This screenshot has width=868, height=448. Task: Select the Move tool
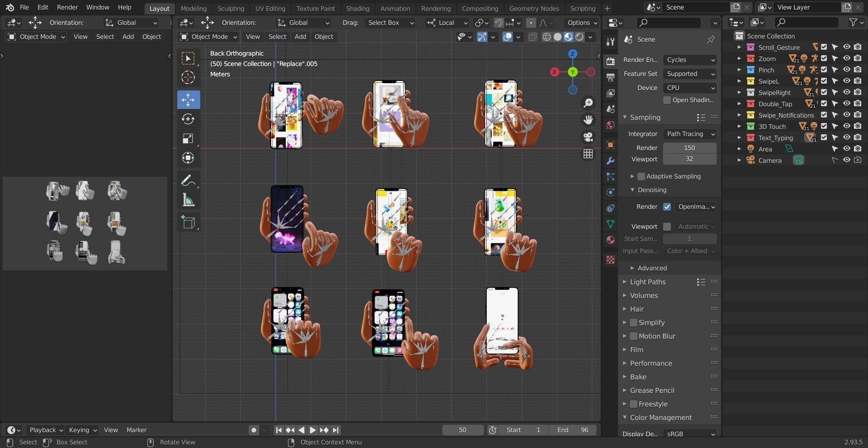188,99
